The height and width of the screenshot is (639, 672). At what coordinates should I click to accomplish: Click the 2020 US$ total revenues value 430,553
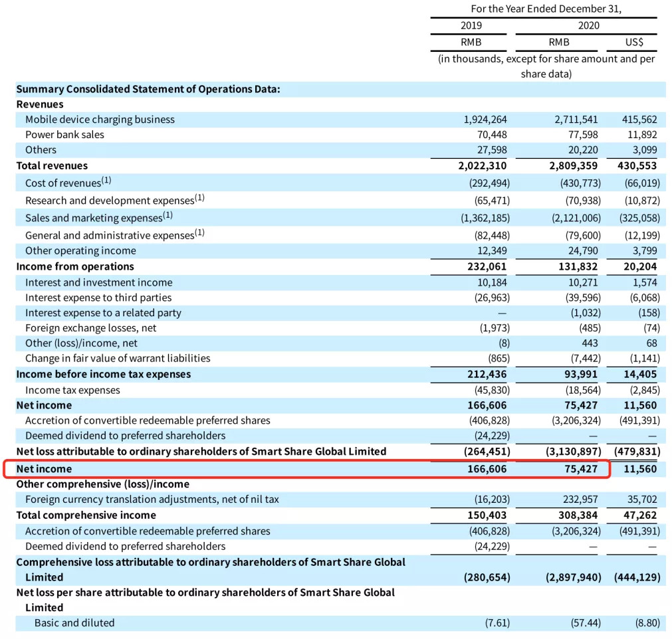click(637, 166)
